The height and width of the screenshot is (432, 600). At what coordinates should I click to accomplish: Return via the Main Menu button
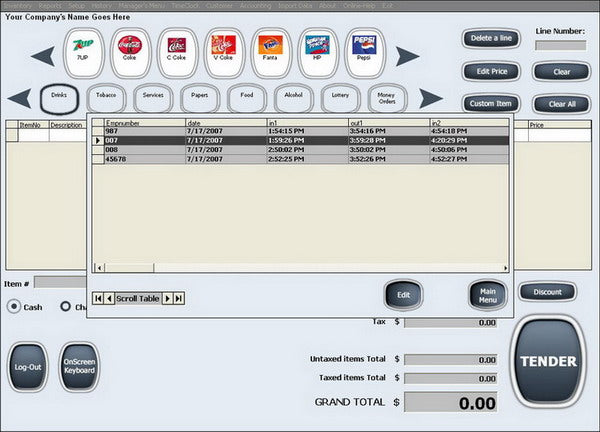(488, 295)
